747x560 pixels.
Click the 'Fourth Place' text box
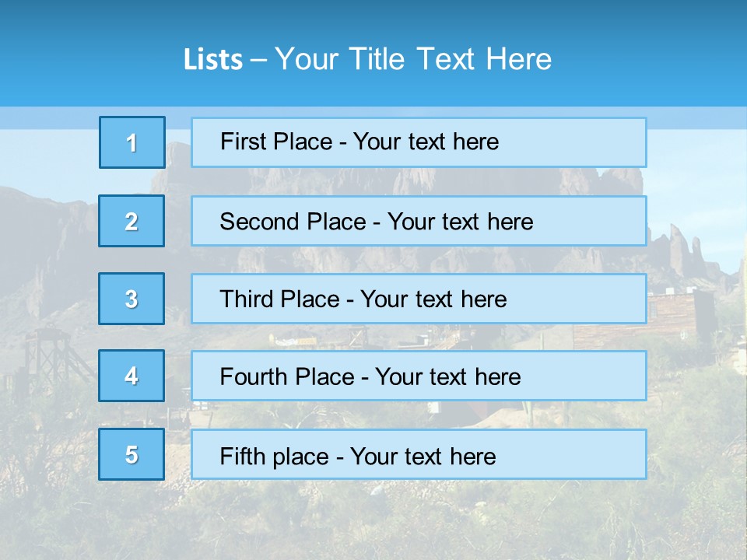pyautogui.click(x=419, y=376)
